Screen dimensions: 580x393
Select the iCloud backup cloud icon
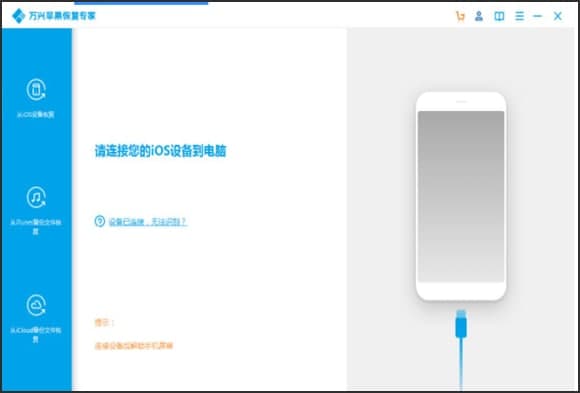point(36,305)
